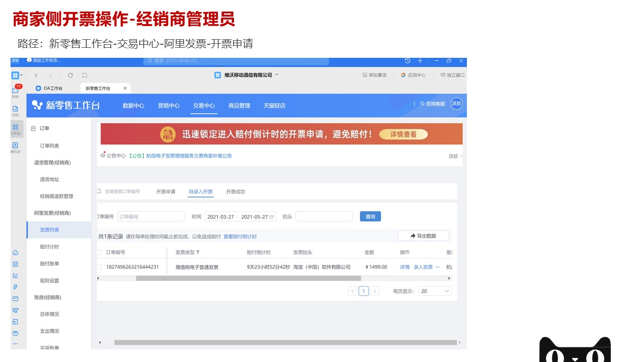Open the Messages icon with 11 badge
Screen dimensions: 644x362
[16, 90]
